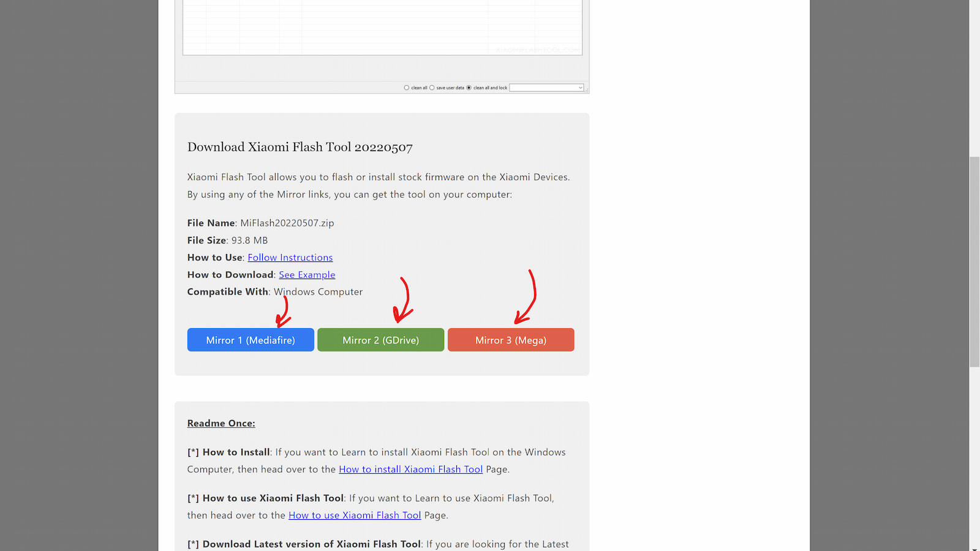980x551 pixels.
Task: Open the Follow Instructions link
Action: pyautogui.click(x=290, y=258)
